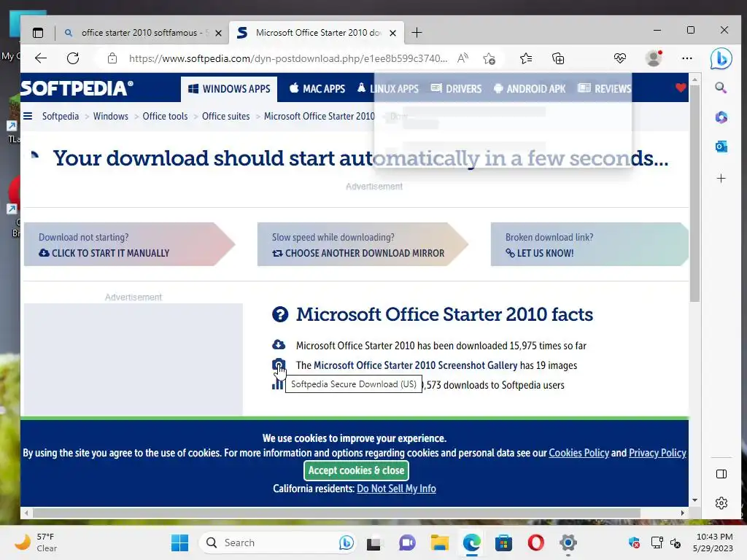Open Microsoft Store from taskbar
The height and width of the screenshot is (560, 747).
click(503, 542)
